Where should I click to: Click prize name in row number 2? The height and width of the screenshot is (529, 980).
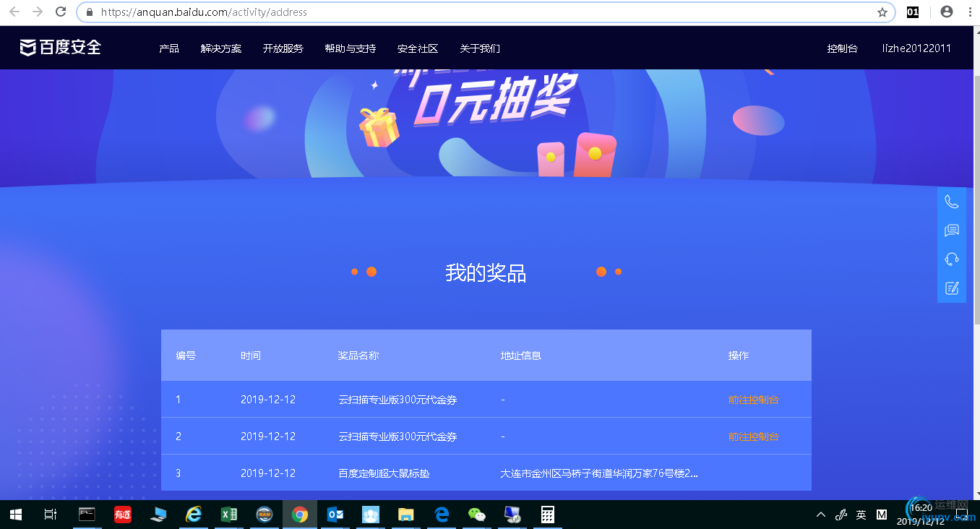(x=397, y=436)
